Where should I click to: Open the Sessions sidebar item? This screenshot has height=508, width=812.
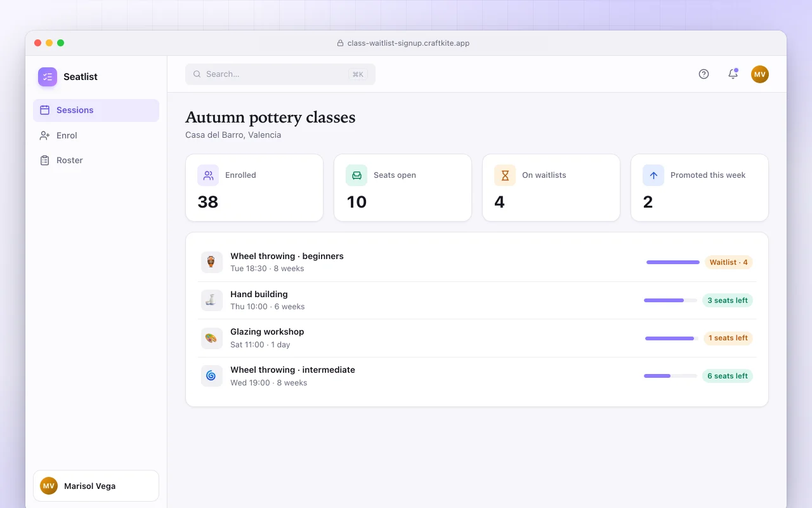point(96,110)
